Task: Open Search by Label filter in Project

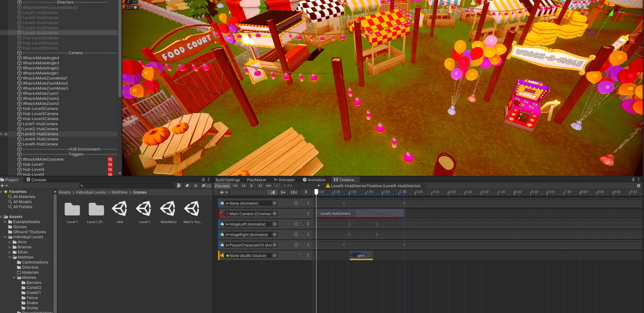Action: pyautogui.click(x=187, y=186)
